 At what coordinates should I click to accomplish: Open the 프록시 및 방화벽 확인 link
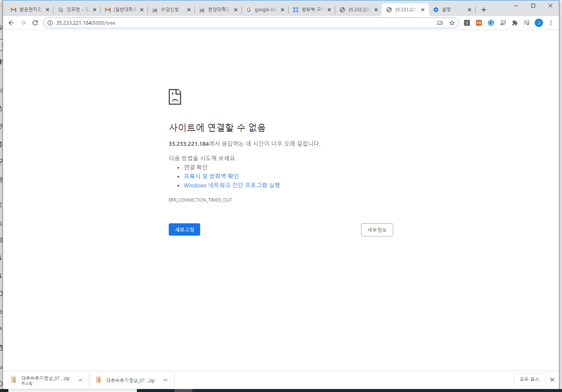(211, 176)
